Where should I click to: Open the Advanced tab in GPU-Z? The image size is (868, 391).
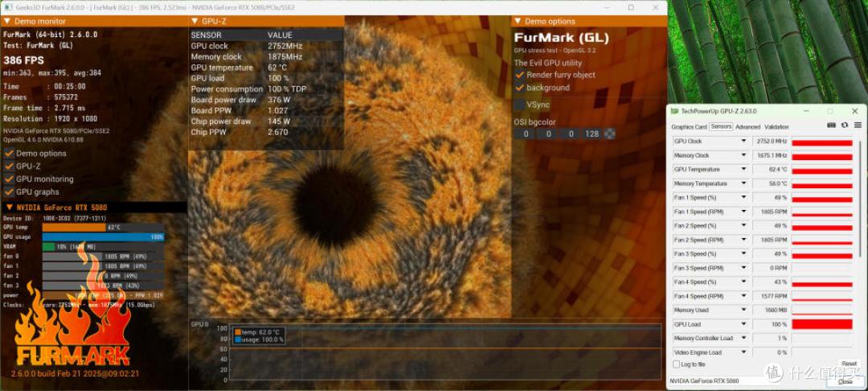click(x=748, y=127)
